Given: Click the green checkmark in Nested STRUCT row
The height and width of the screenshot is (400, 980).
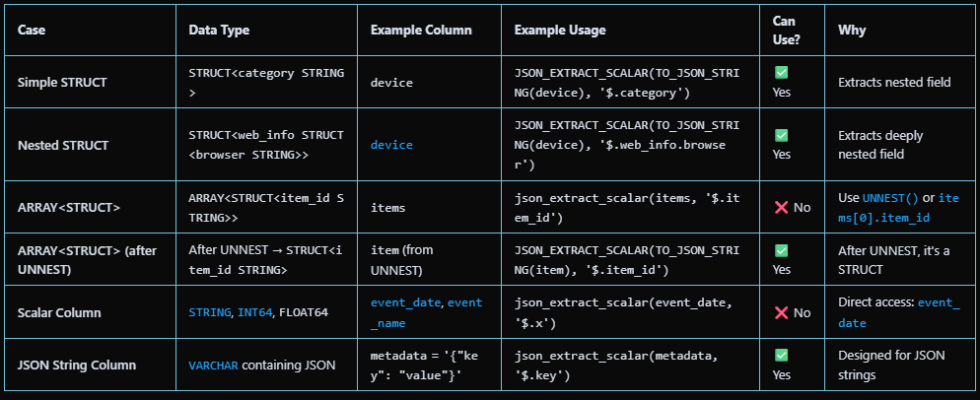Looking at the screenshot, I should click(781, 135).
